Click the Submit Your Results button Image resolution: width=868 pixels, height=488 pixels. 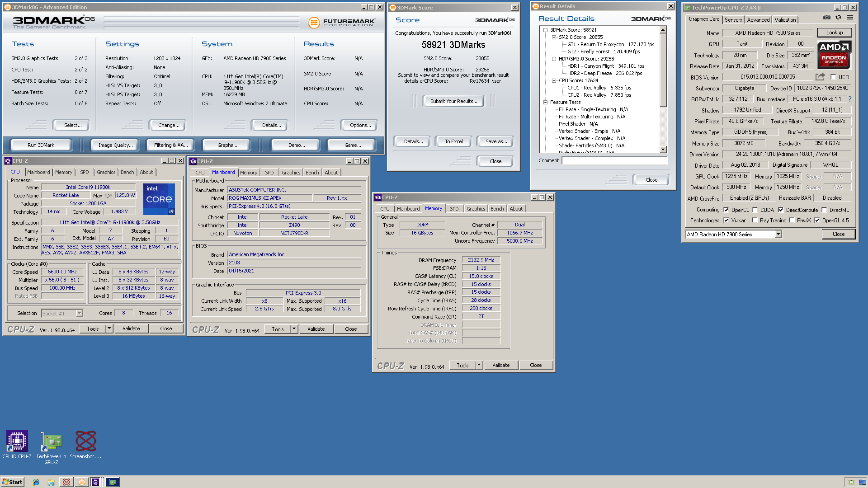[x=453, y=101]
